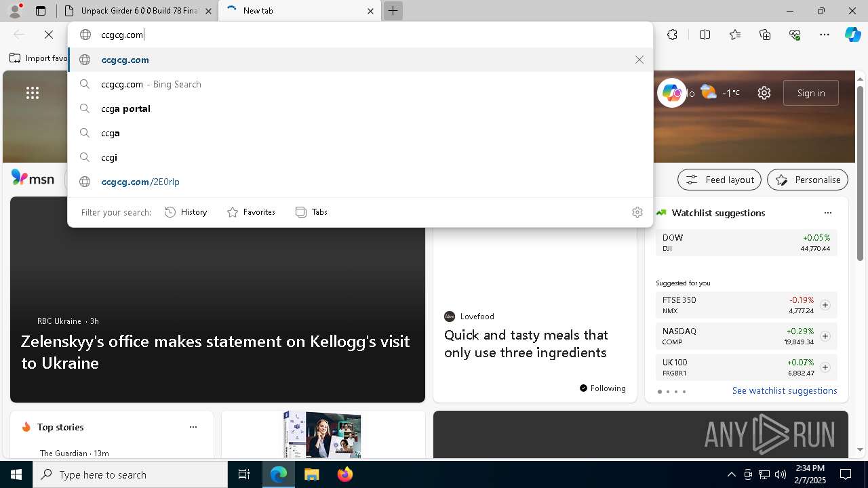
Task: Toggle Following for Lovefood
Action: (x=603, y=388)
